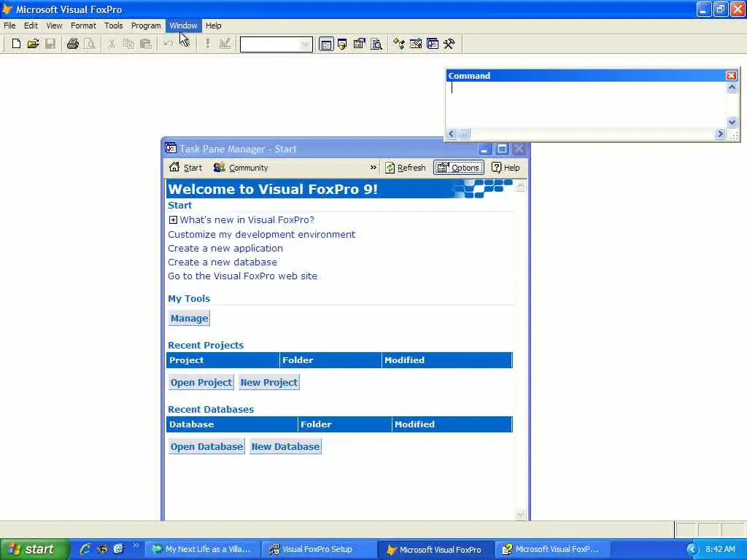747x560 pixels.
Task: Click Modified header in Recent Projects
Action: (447, 360)
